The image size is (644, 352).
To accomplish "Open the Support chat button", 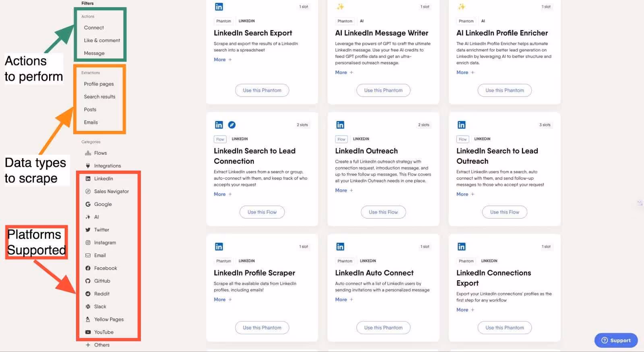I will (616, 340).
